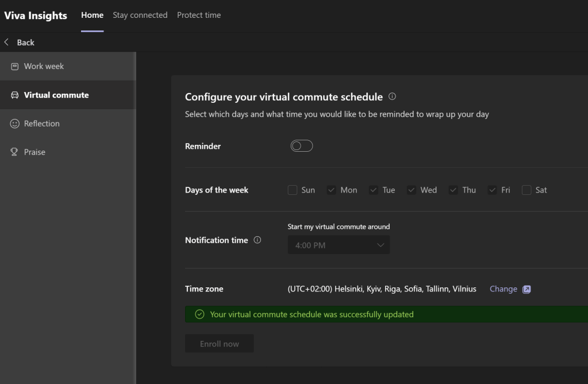Viewport: 588px width, 384px height.
Task: Select the Home tab
Action: 92,16
